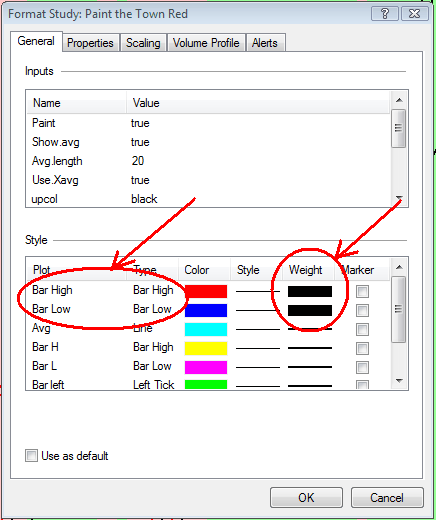This screenshot has width=436, height=520.
Task: Toggle Marker checkbox for Bar Low row
Action: [362, 310]
